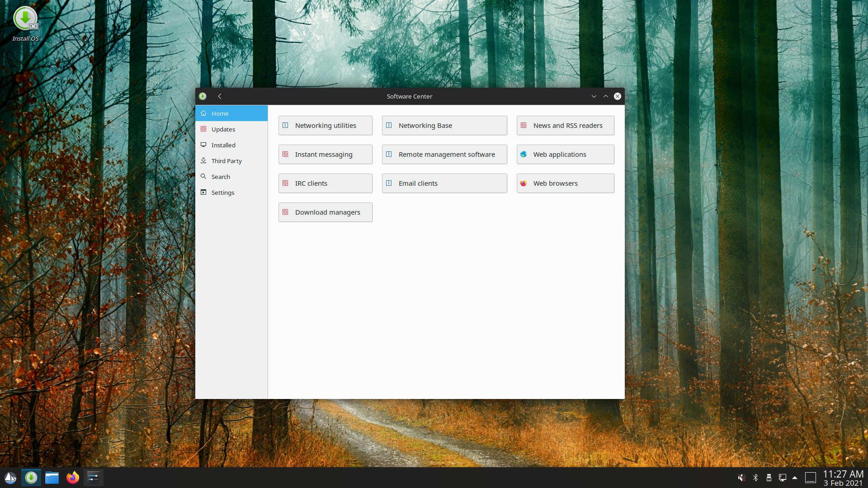Close the Software Center window
Screen dimensions: 868x488
618,96
